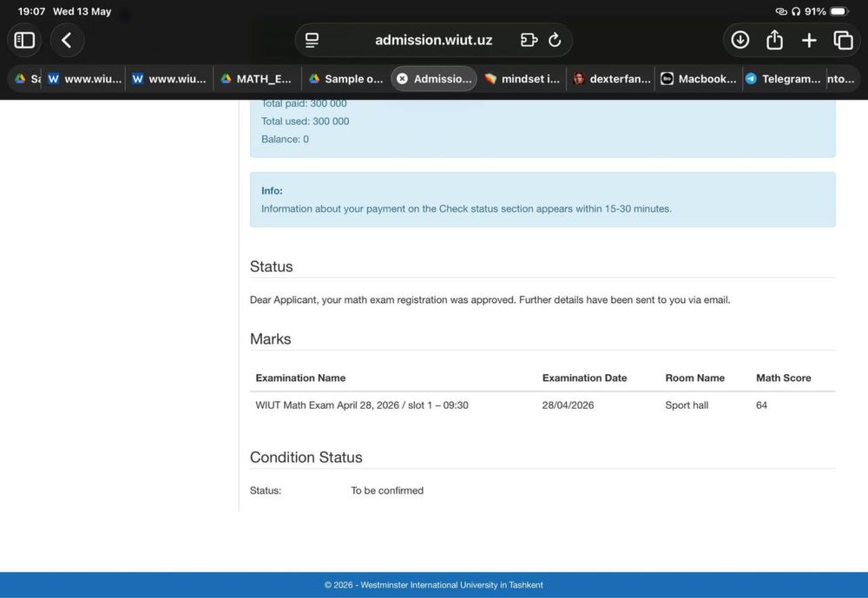868x598 pixels.
Task: Go back to the previous page
Action: pos(67,41)
